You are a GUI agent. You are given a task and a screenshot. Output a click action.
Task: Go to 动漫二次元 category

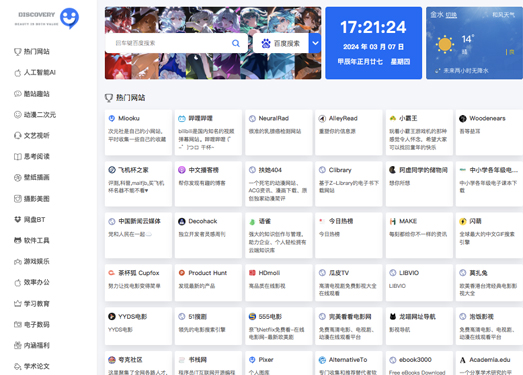[35, 115]
